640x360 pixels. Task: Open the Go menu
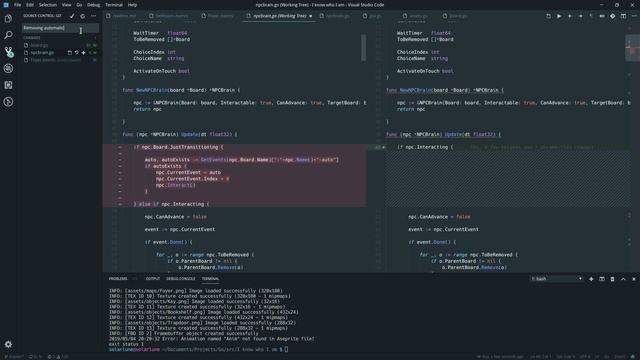(79, 5)
